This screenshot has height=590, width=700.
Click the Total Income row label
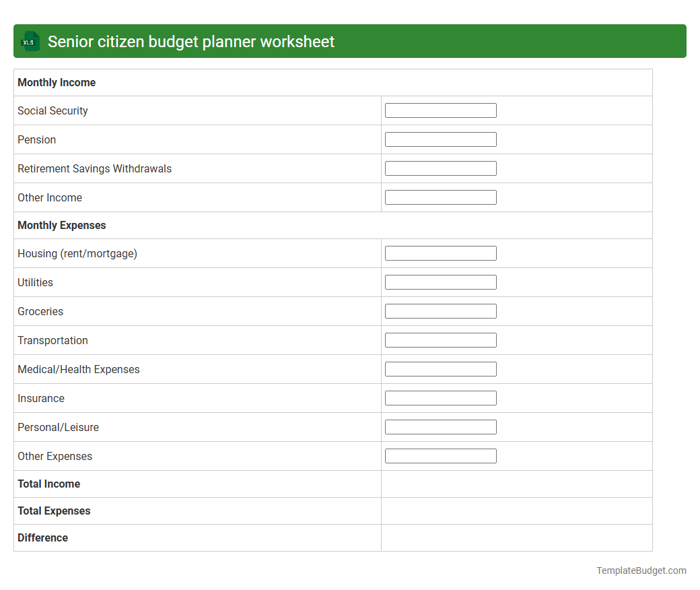pos(48,484)
